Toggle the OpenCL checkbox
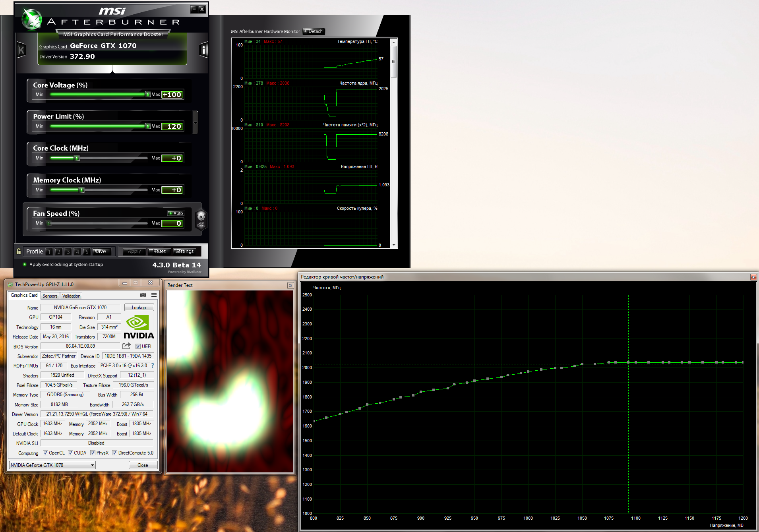 [x=46, y=453]
